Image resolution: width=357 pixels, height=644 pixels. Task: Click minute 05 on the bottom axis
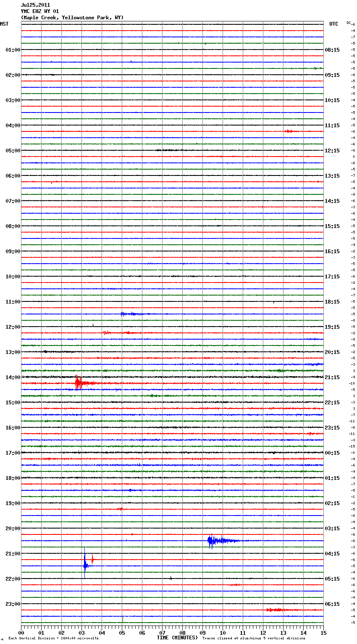click(122, 633)
